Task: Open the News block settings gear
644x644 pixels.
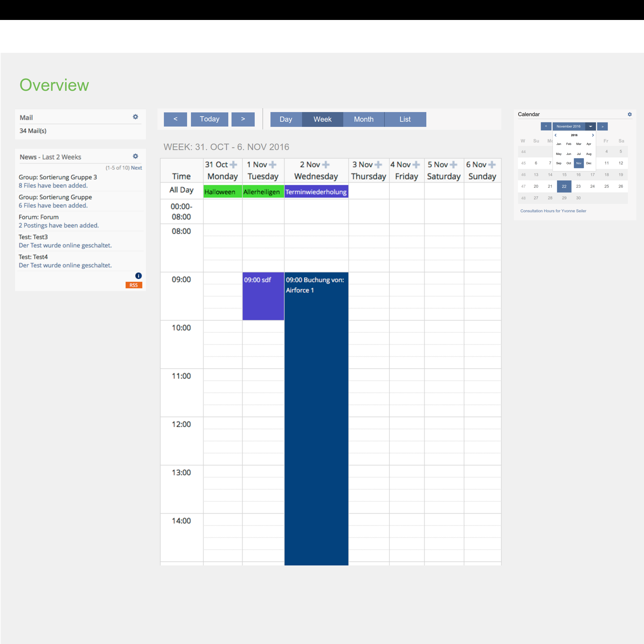Action: (135, 156)
